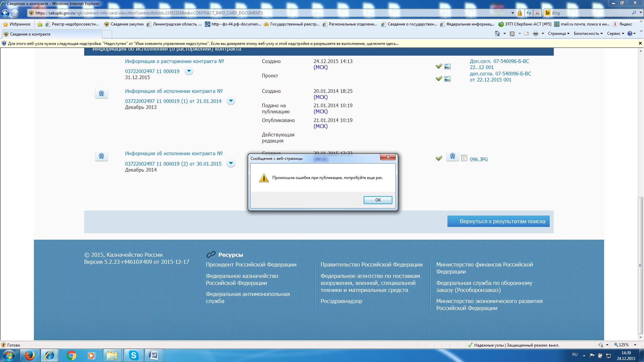644x362 pixels.
Task: Select the Сведения о контракте tab
Action: pyautogui.click(x=51, y=34)
